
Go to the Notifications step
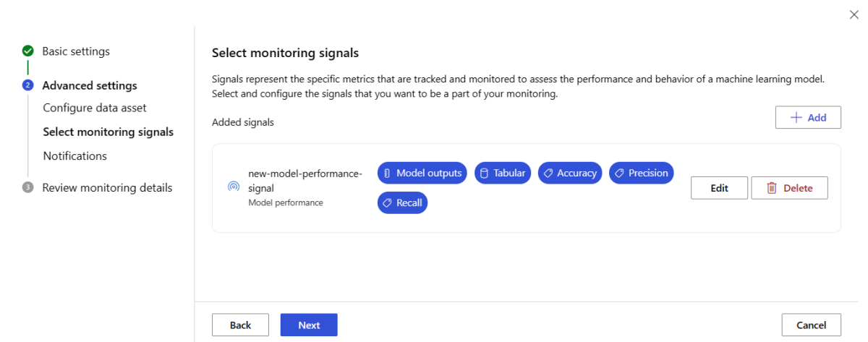(75, 156)
